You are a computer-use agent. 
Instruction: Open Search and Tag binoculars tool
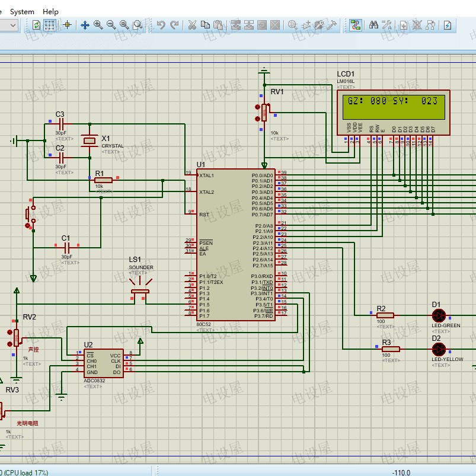tap(373, 25)
